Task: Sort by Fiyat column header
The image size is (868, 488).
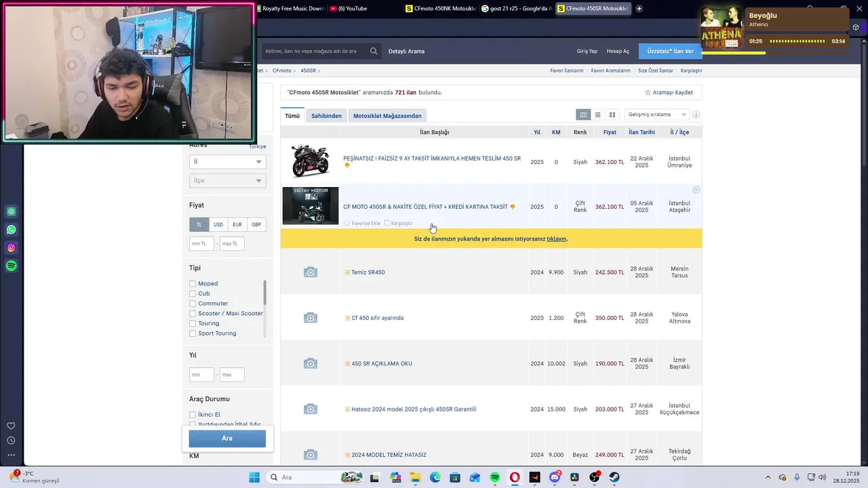Action: point(610,132)
